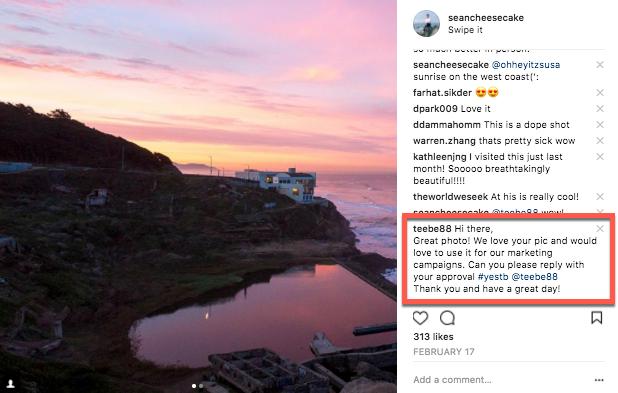The height and width of the screenshot is (393, 618).
Task: Save post with bookmark icon
Action: pyautogui.click(x=596, y=318)
